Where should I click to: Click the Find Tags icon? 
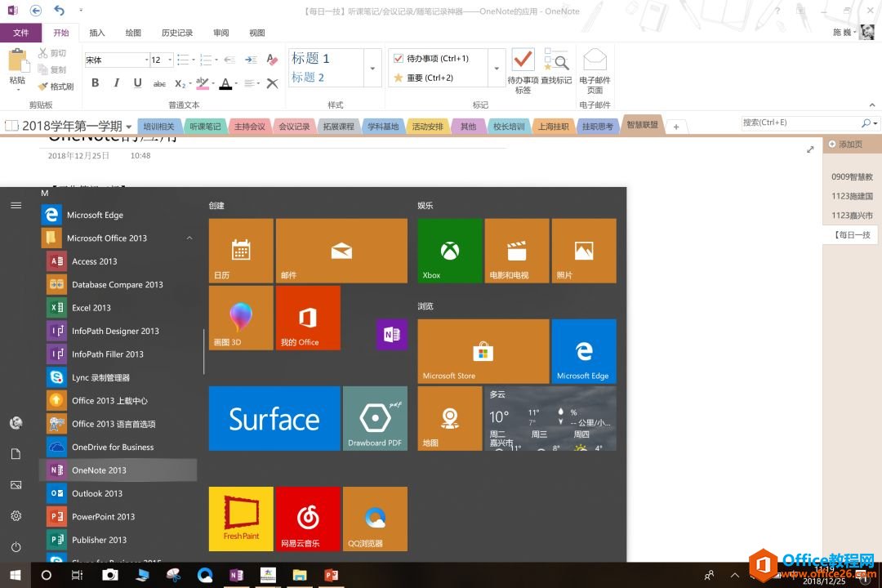pyautogui.click(x=556, y=62)
